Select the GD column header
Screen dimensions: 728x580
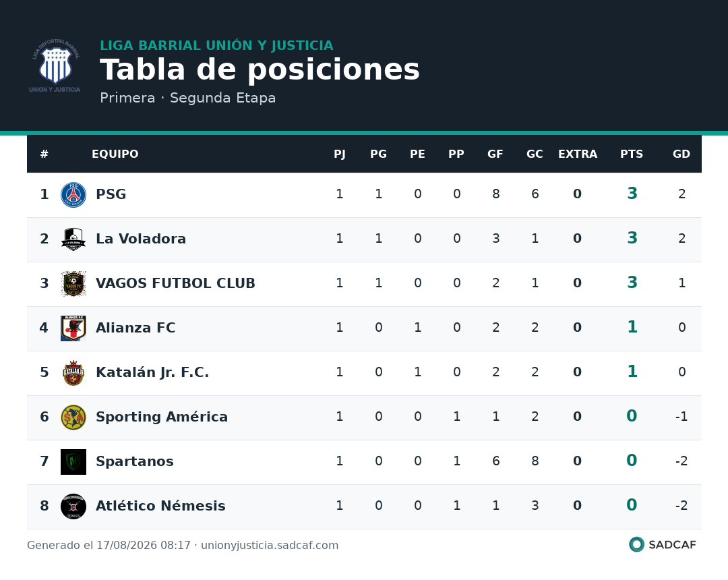[681, 154]
